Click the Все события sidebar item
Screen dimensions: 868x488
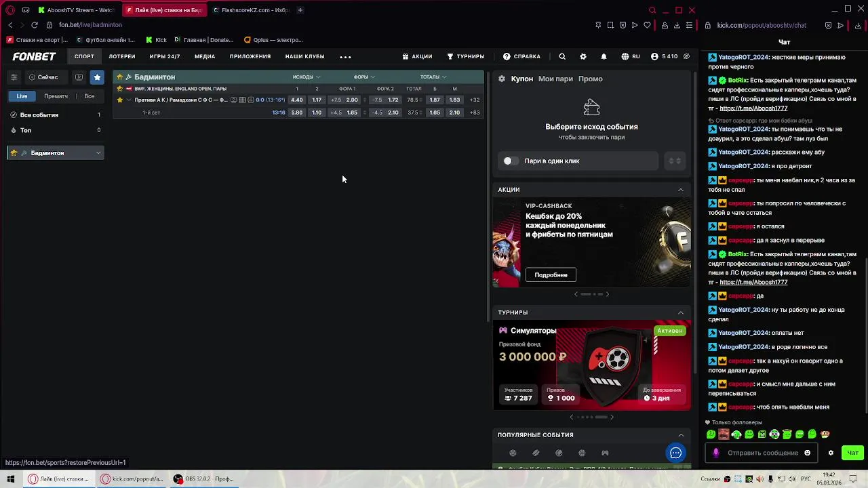(x=56, y=115)
